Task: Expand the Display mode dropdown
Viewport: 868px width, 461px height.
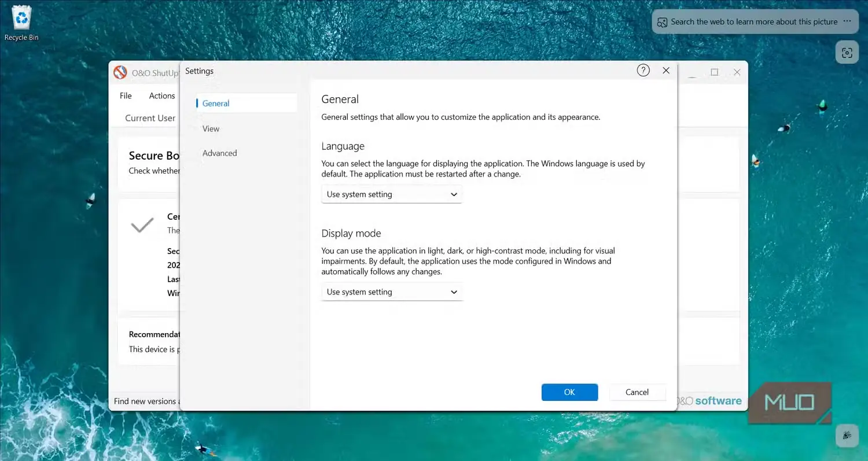Action: point(392,292)
